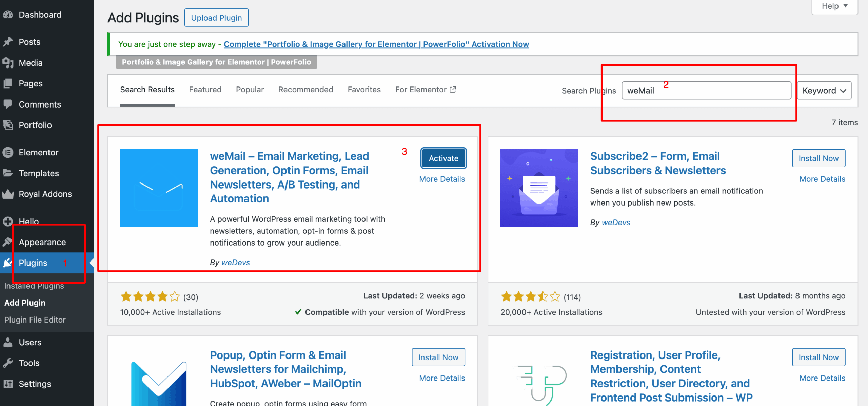Expand the Help panel dropdown
This screenshot has height=406, width=868.
click(x=834, y=6)
